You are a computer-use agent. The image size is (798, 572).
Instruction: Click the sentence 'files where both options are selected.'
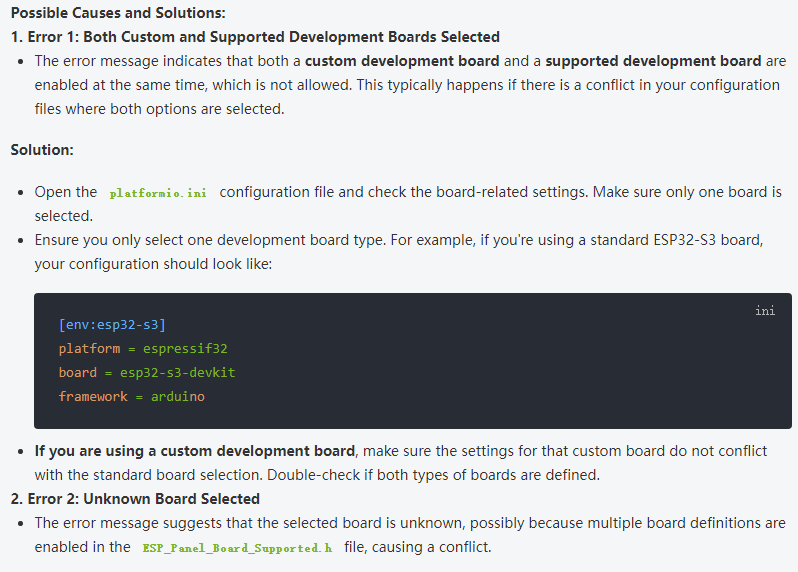159,109
